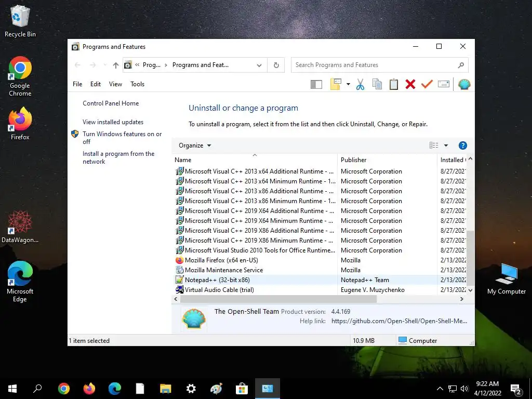Image resolution: width=532 pixels, height=399 pixels.
Task: Go back using the Back arrow
Action: click(77, 65)
